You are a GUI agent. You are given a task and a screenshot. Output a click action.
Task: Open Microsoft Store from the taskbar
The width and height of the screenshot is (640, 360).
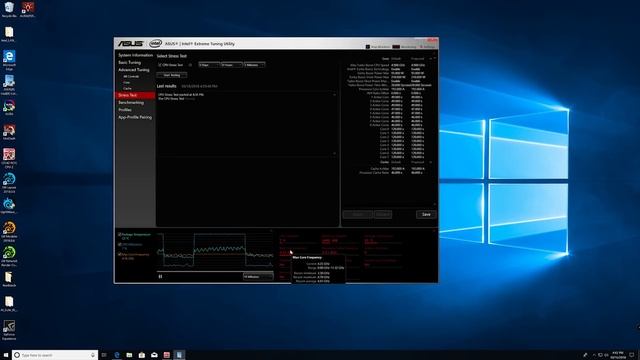(142, 355)
